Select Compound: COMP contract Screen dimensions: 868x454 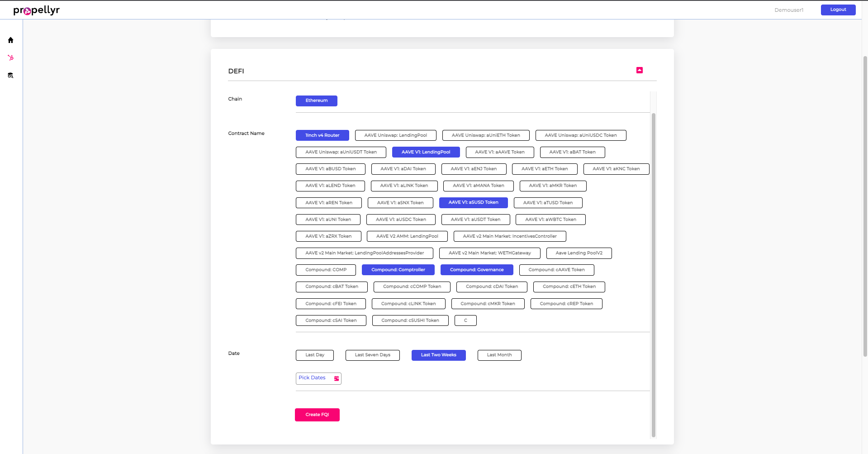click(x=326, y=270)
